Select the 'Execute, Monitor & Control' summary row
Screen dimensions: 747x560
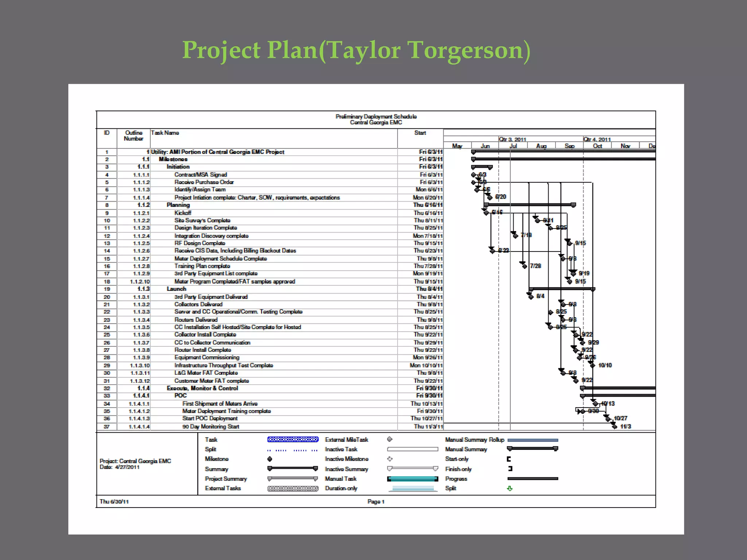click(x=270, y=388)
